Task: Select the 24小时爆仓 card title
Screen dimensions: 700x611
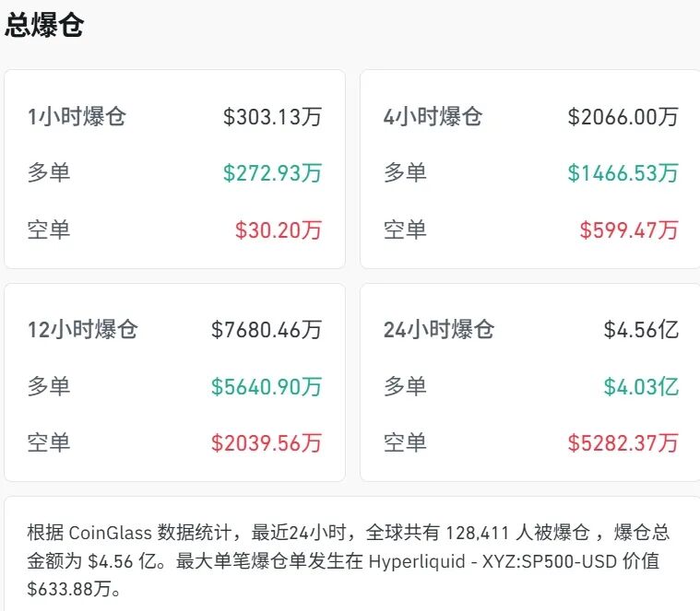Action: (x=439, y=330)
